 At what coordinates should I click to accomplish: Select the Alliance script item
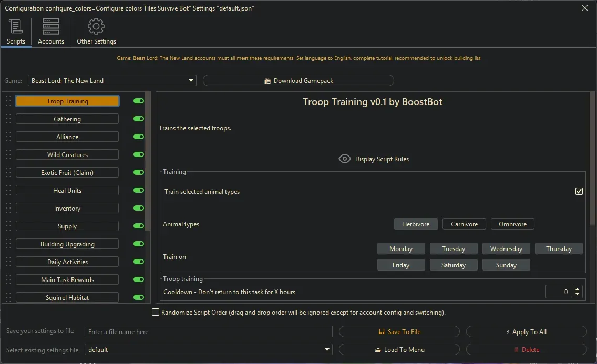click(x=67, y=137)
